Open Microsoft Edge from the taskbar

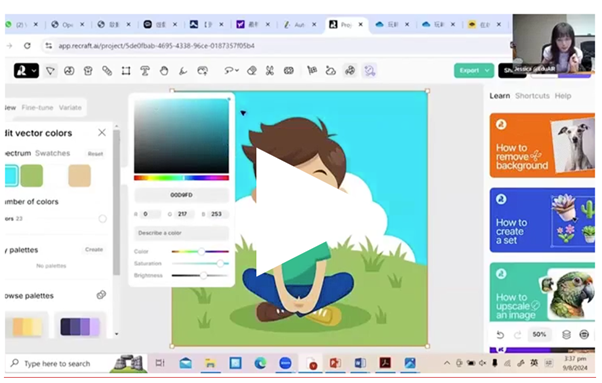[260, 363]
